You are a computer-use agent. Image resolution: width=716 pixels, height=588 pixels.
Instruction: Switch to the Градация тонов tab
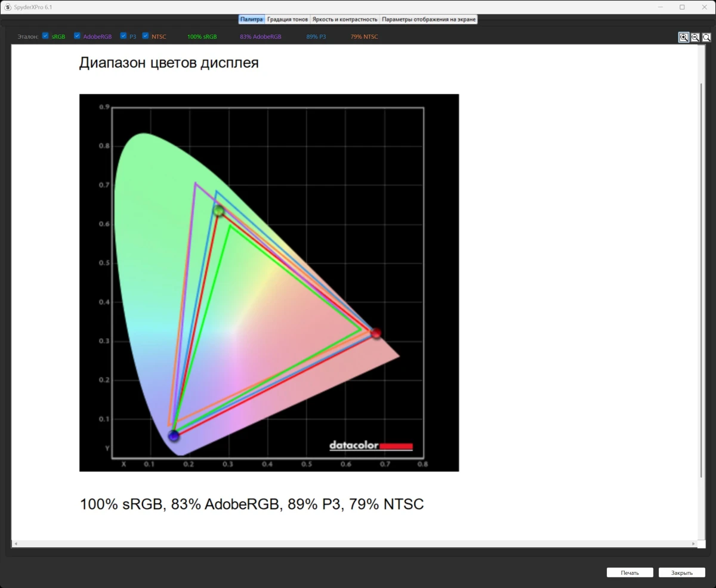(x=288, y=20)
